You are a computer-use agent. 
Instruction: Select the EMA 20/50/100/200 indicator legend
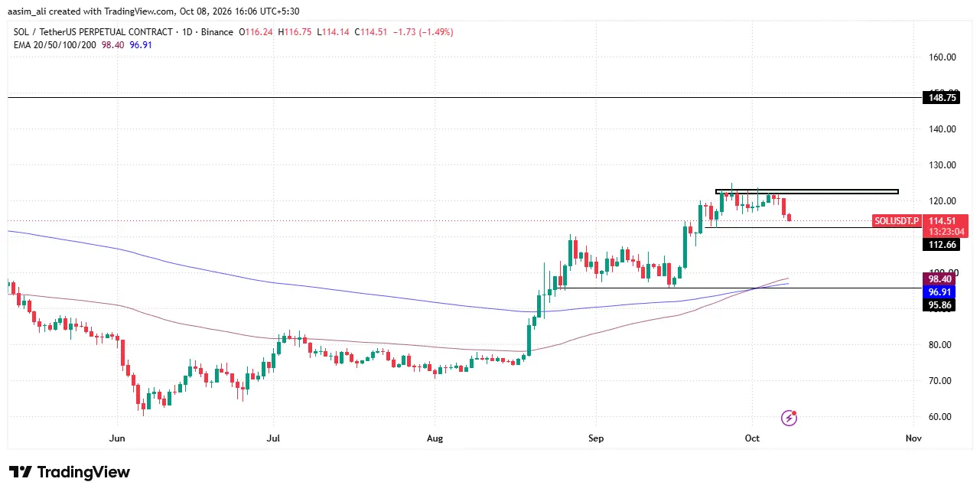pos(55,45)
